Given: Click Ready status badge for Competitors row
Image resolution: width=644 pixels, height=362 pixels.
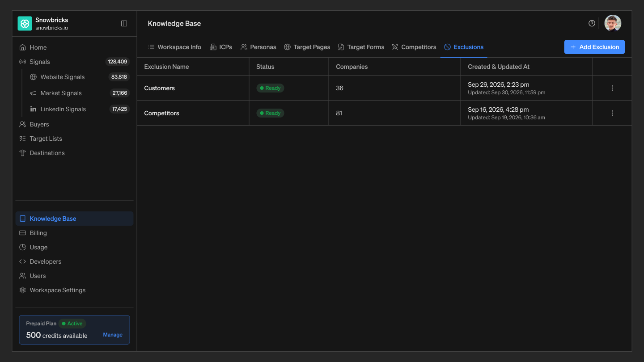Looking at the screenshot, I should [x=270, y=113].
